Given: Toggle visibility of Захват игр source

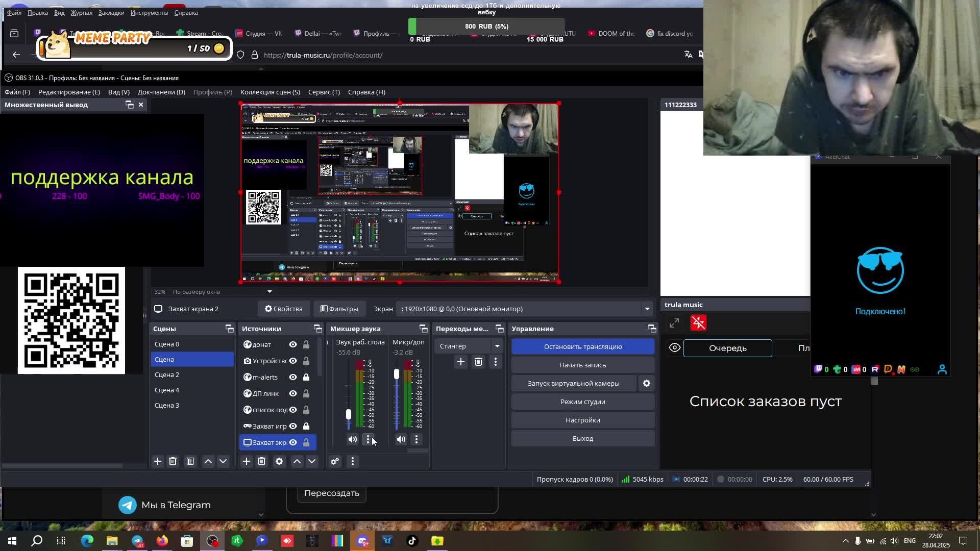Looking at the screenshot, I should tap(293, 426).
